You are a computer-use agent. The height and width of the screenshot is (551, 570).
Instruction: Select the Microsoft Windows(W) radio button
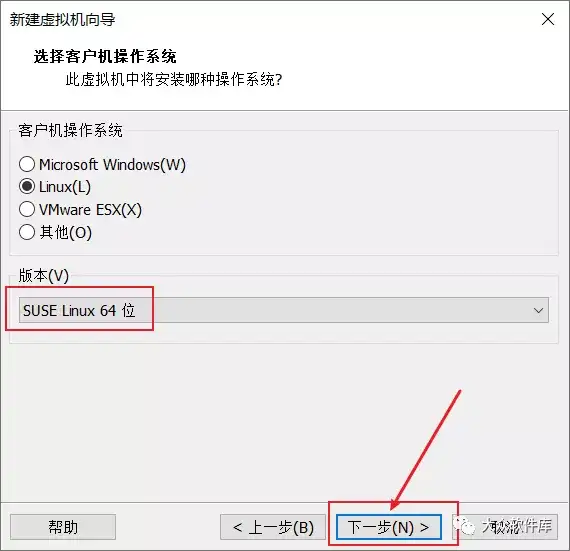(x=27, y=164)
